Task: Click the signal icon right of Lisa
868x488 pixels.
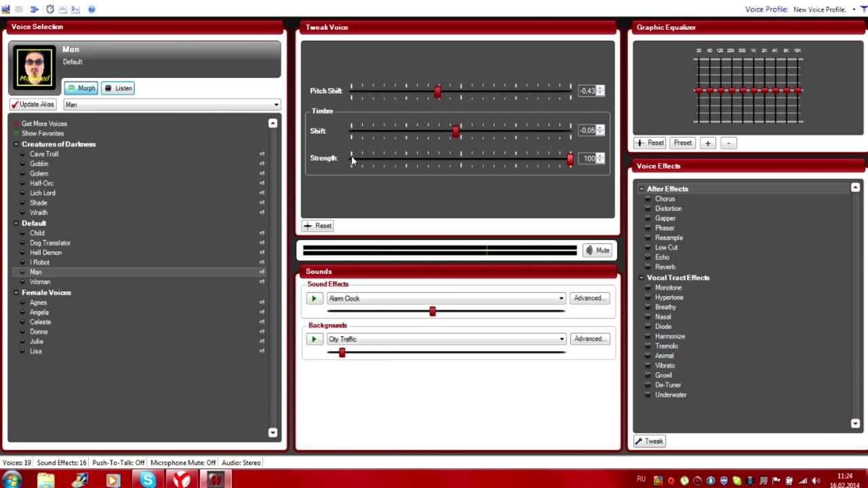Action: (x=262, y=351)
